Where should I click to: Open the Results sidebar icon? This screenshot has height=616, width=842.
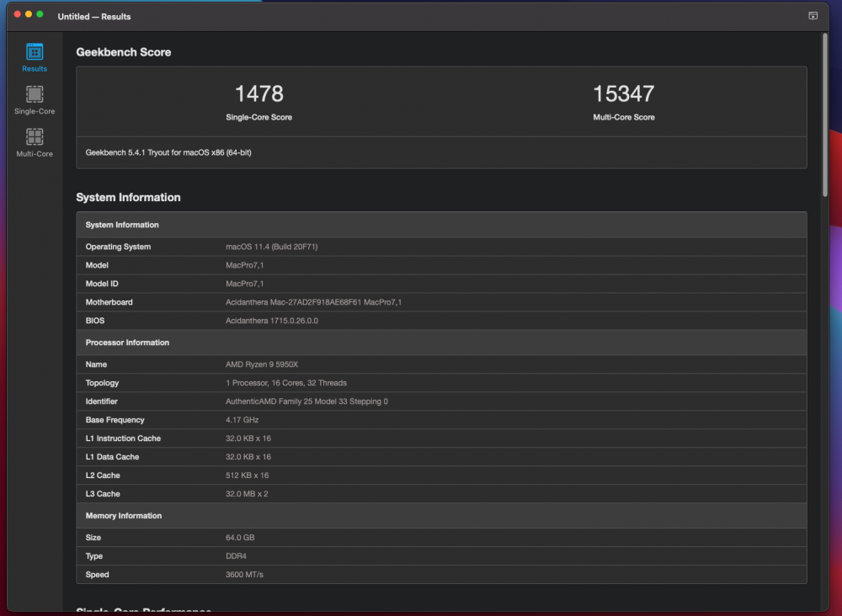35,57
